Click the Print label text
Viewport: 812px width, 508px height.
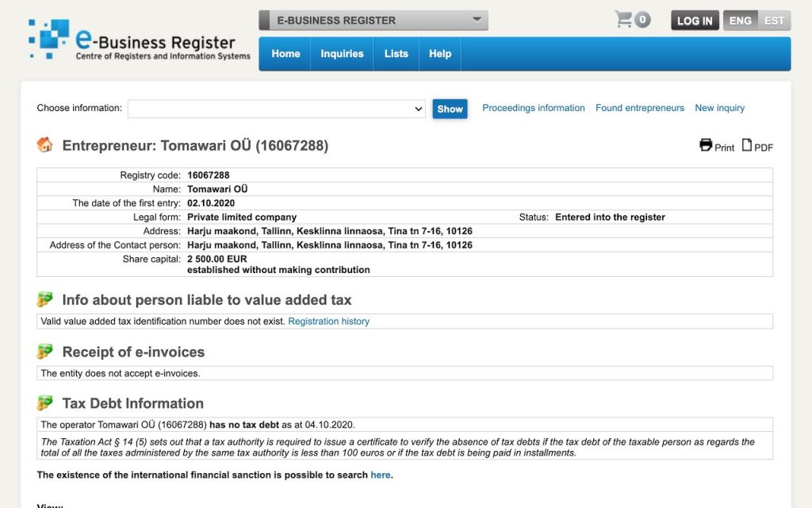coord(725,148)
